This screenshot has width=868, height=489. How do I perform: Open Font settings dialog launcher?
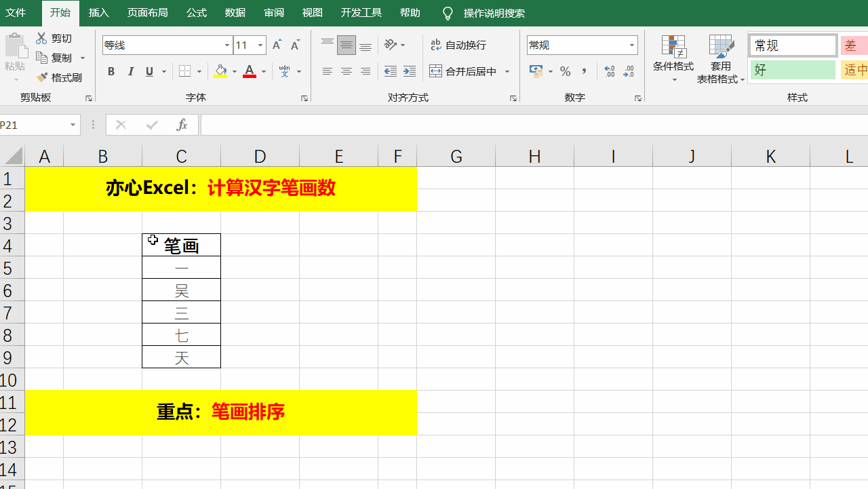(x=304, y=98)
